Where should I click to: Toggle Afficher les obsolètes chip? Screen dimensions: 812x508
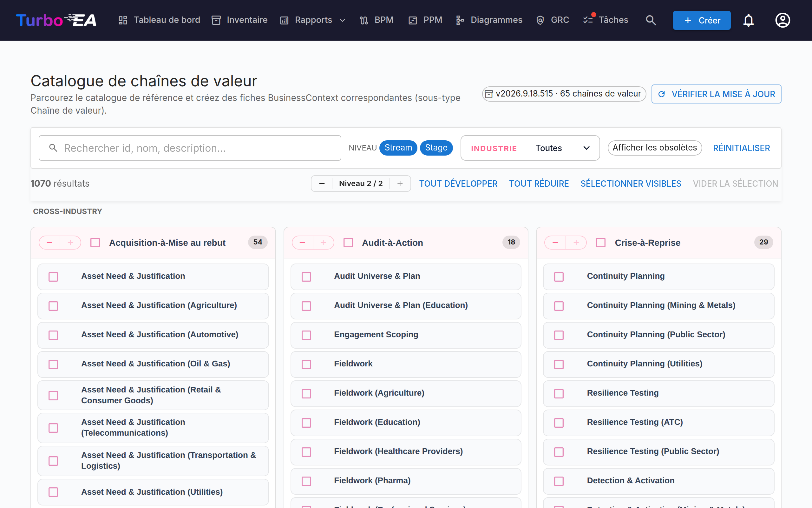(655, 148)
